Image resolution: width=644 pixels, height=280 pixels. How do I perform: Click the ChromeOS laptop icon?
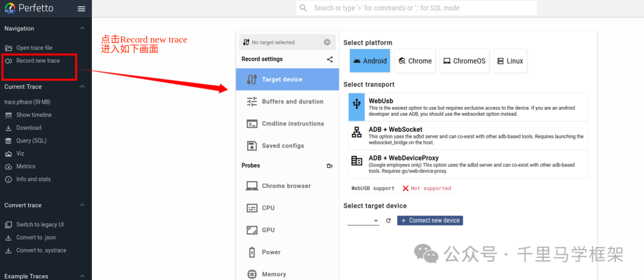(x=447, y=61)
